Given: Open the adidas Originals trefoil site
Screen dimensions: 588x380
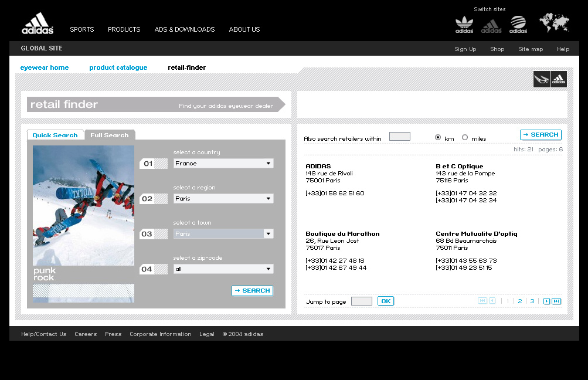Looking at the screenshot, I should click(x=464, y=25).
